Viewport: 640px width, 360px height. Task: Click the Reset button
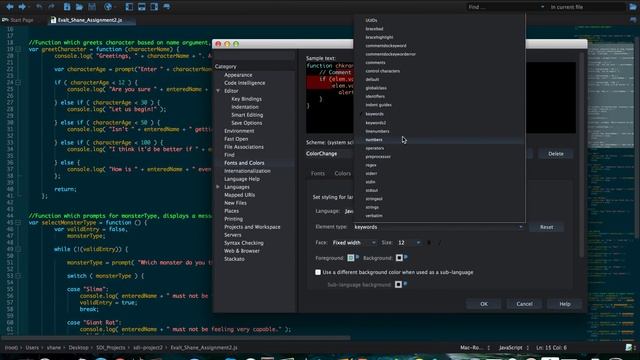[547, 227]
